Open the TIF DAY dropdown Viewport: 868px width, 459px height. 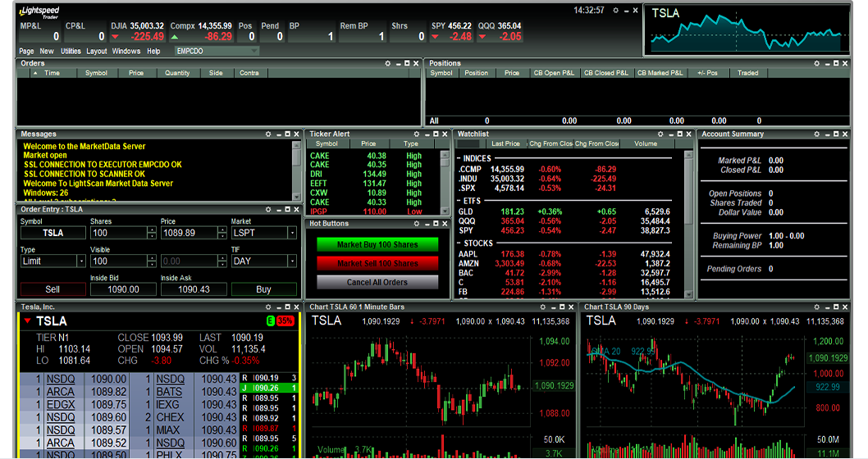[292, 261]
